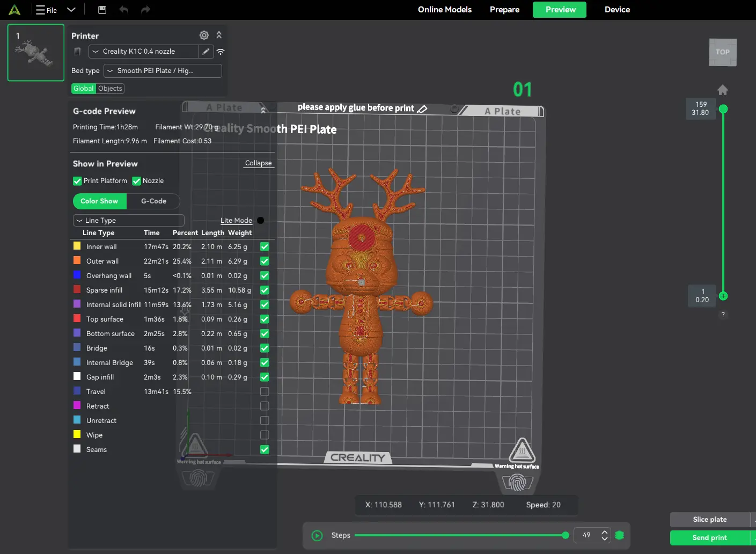Click the redo arrow icon
This screenshot has height=554, width=756.
[x=145, y=10]
